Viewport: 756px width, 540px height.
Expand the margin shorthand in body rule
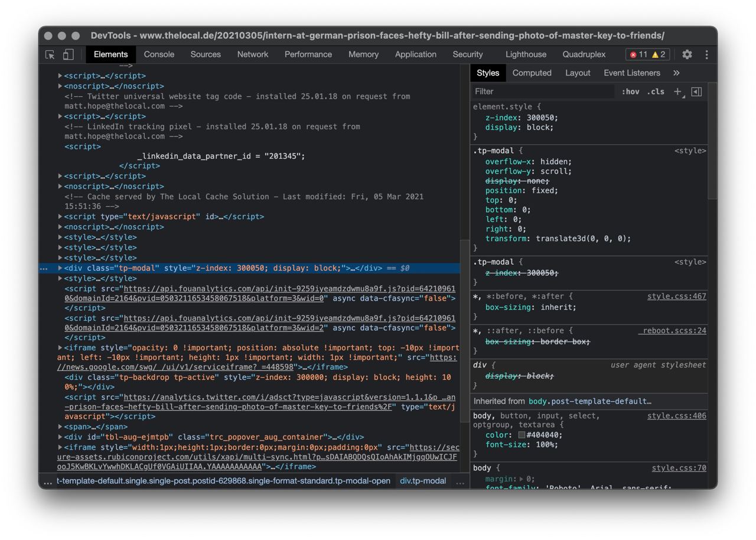(x=521, y=479)
